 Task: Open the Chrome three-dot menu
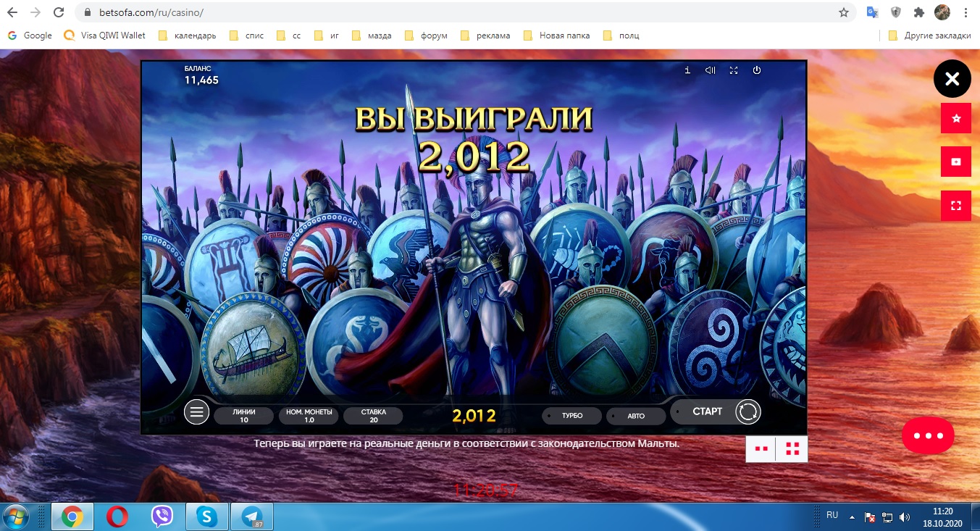point(966,12)
